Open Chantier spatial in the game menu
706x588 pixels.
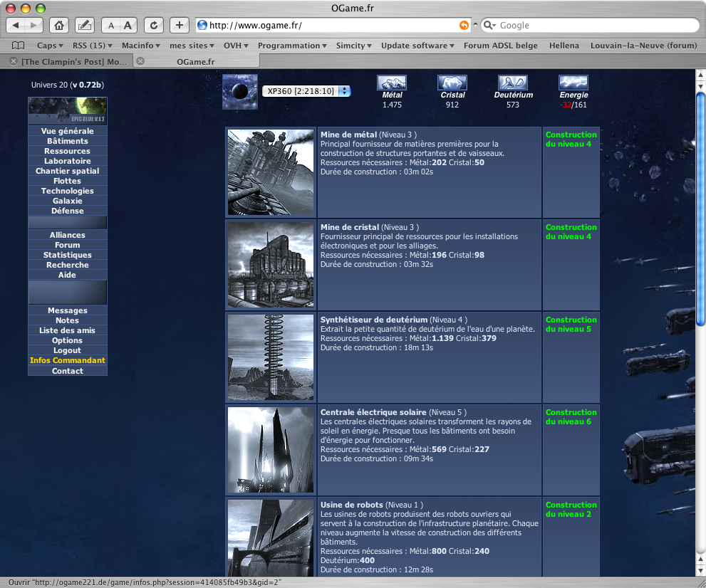(x=68, y=171)
